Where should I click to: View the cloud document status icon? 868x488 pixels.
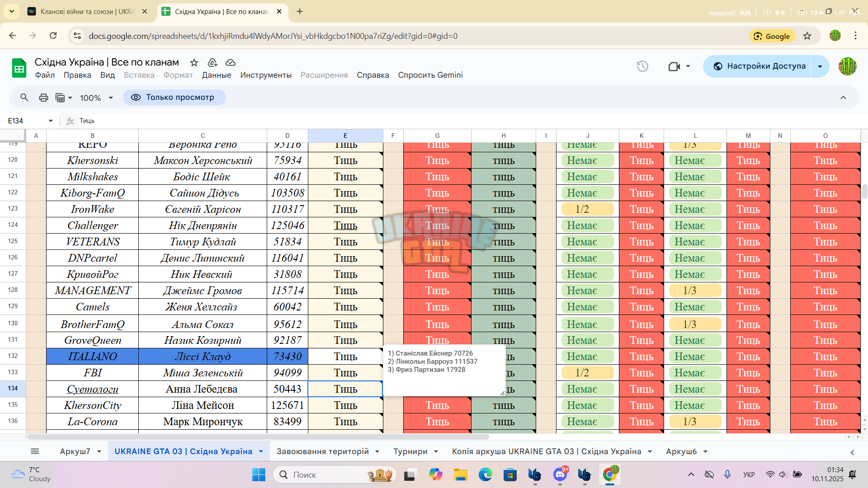point(231,62)
